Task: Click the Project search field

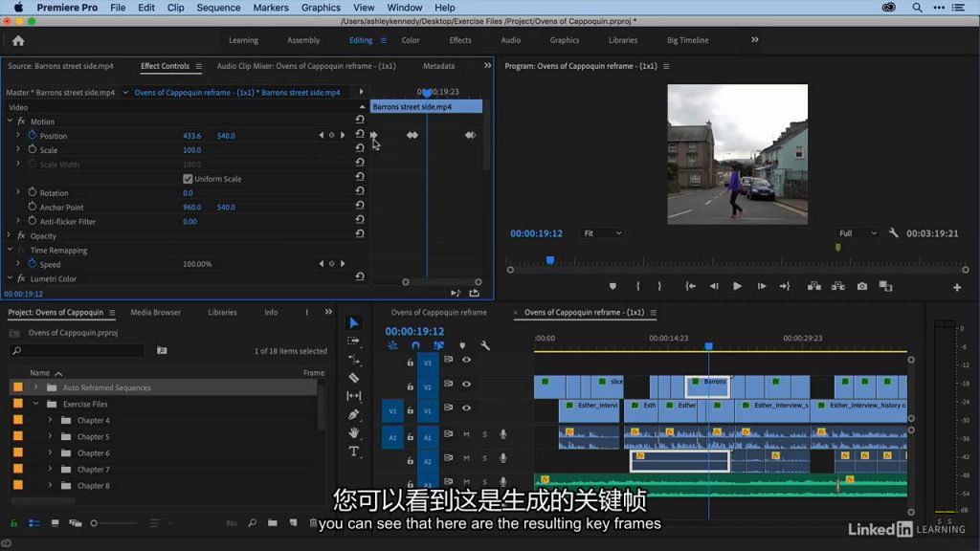Action: [x=78, y=350]
